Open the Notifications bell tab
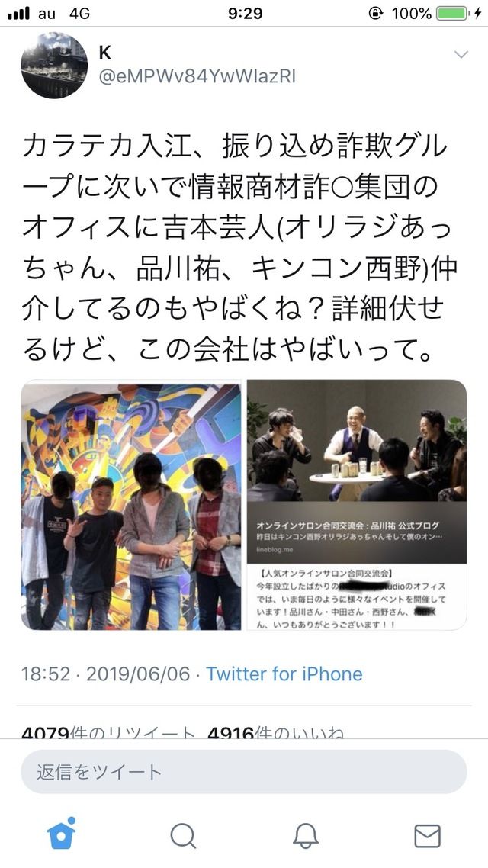 306,835
